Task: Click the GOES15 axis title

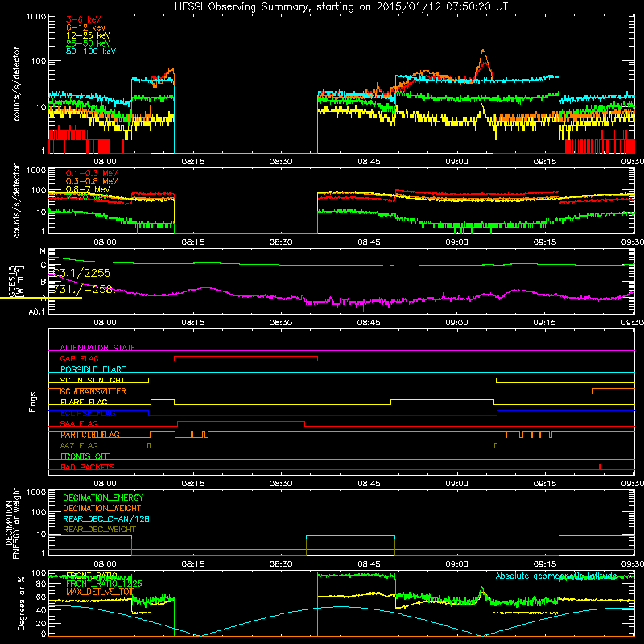Action: 12,282
